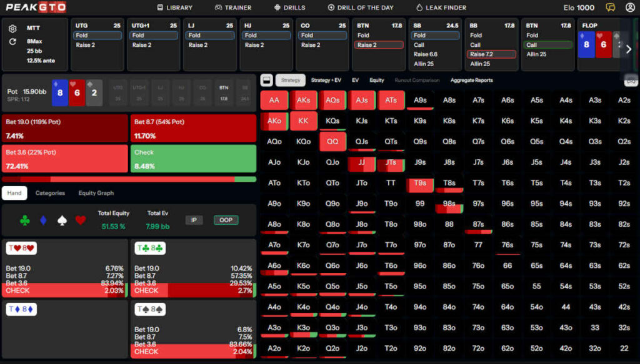Switch to the Equity Graph tab
The image size is (640, 364).
(96, 193)
